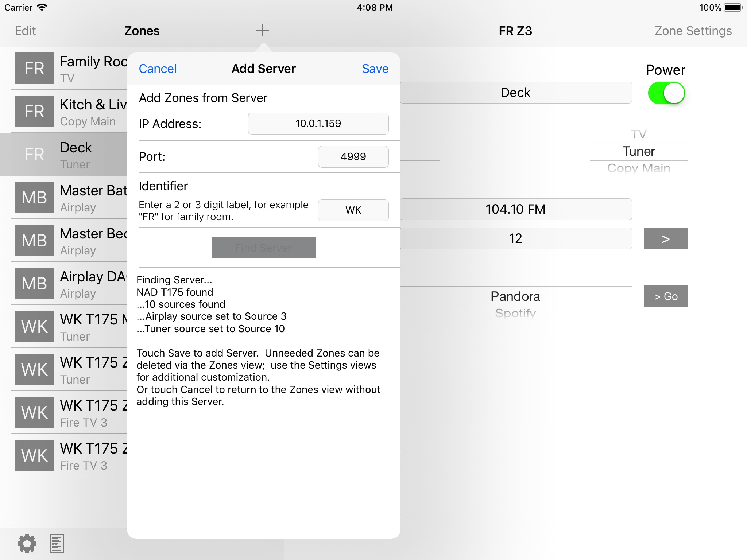Tap the MB badge for Master Bath
747x560 pixels.
coord(35,197)
